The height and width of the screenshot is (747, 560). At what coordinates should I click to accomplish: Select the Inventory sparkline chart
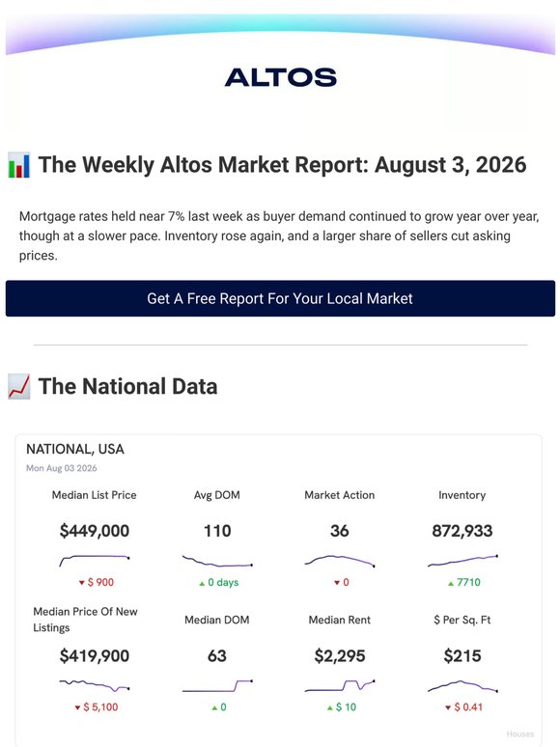(462, 561)
